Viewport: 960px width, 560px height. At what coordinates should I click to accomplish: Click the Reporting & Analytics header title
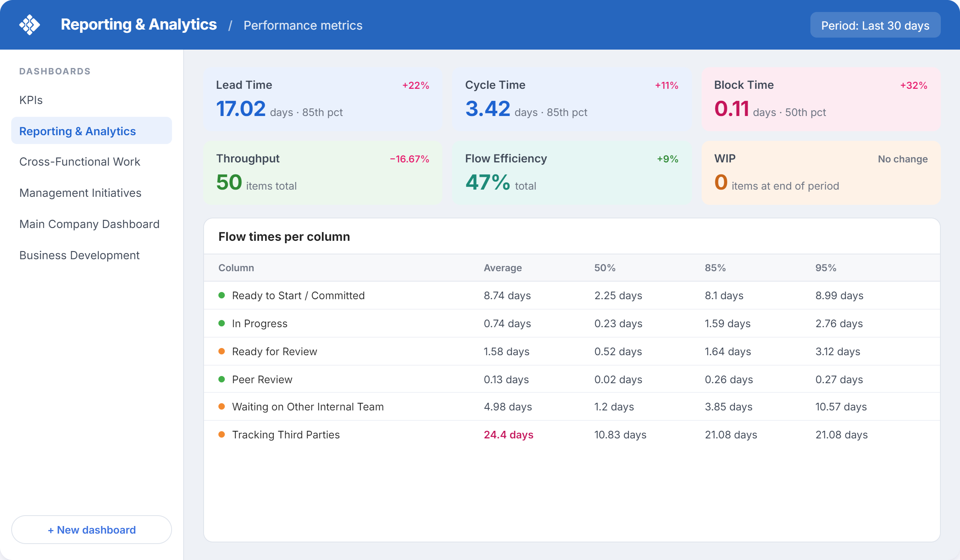138,25
